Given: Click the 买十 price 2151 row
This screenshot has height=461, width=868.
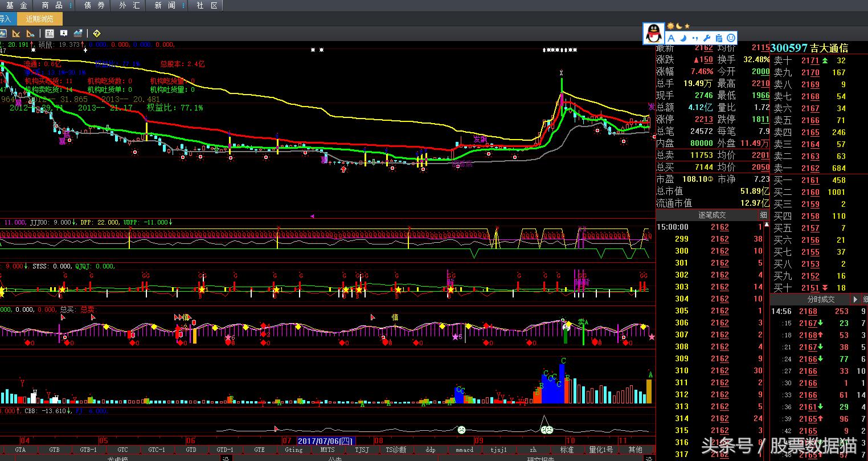Looking at the screenshot, I should [x=819, y=288].
